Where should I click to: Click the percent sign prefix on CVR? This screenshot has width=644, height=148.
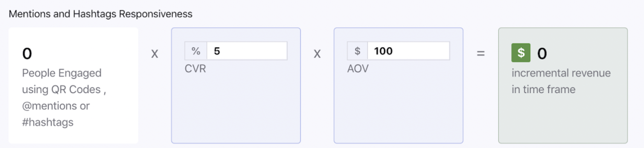click(196, 51)
